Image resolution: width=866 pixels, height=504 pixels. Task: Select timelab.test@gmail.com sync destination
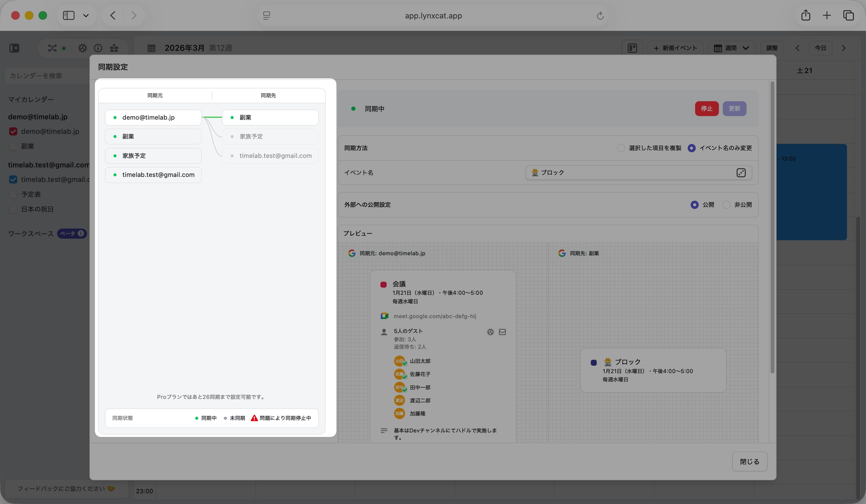click(x=270, y=156)
